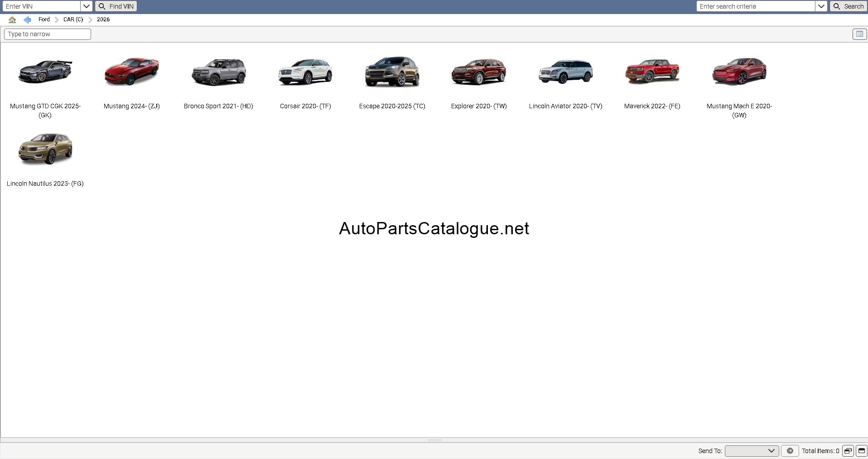Click the 'Maverick 2022- (FE)' label
The image size is (868, 459).
point(652,106)
